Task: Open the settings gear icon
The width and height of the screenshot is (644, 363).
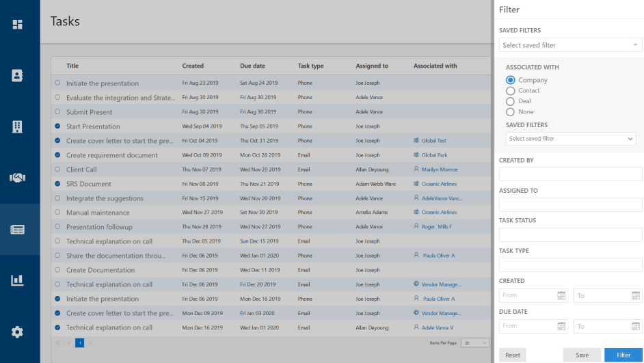Action: (17, 332)
